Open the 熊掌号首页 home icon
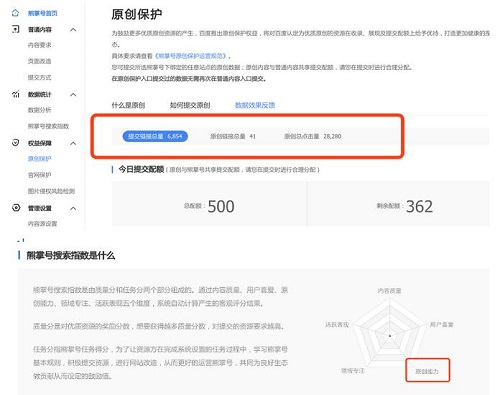Screen dimensions: 500x395 [15, 13]
